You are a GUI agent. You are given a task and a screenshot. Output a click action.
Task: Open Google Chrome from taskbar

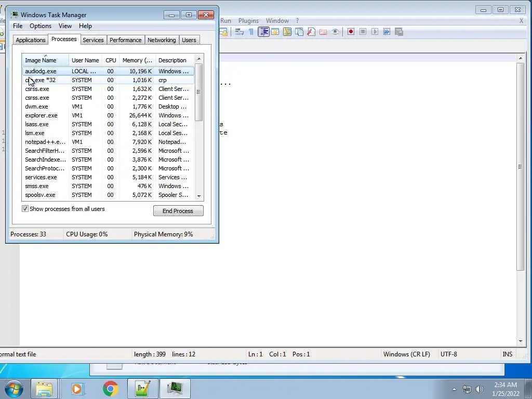coord(110,389)
